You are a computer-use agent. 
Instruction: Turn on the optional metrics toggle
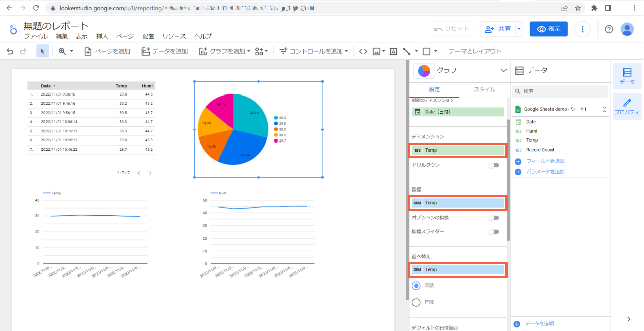coord(493,218)
